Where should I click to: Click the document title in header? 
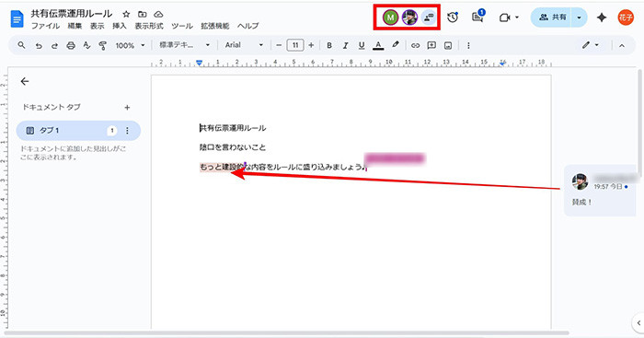(x=72, y=14)
